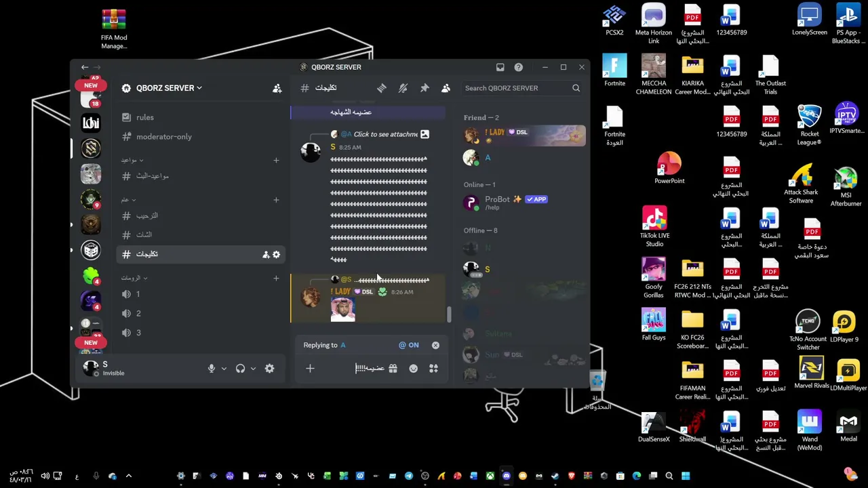This screenshot has height=488, width=868.
Task: Open headphone output options arrow
Action: 253,369
